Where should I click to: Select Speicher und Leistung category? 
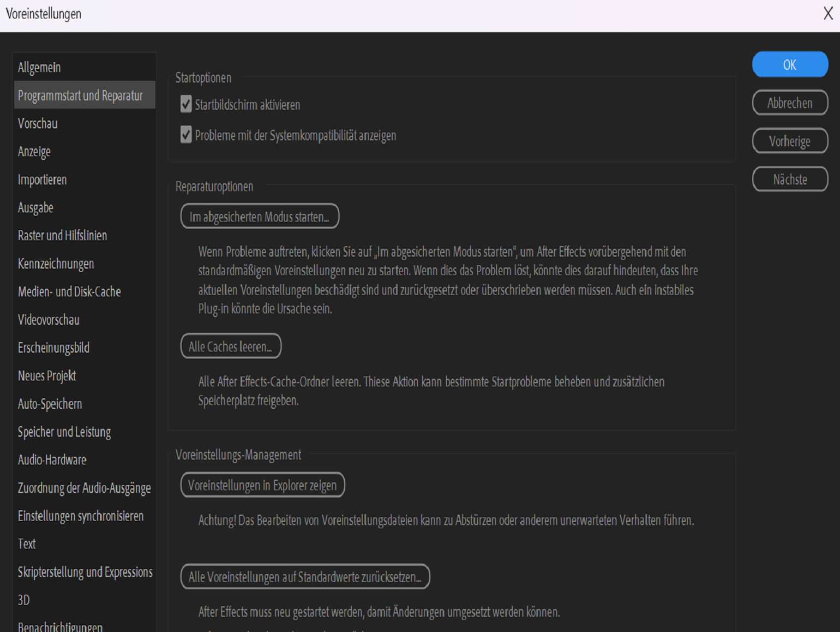coord(85,432)
